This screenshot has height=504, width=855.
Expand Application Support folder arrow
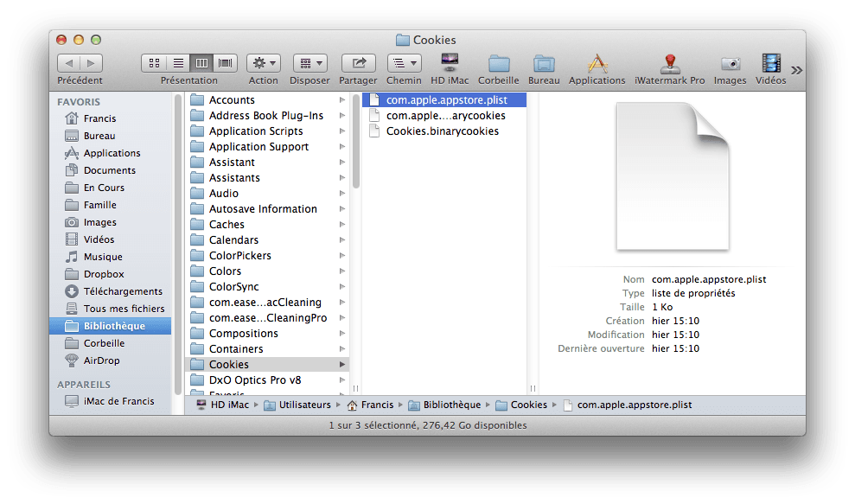(341, 147)
